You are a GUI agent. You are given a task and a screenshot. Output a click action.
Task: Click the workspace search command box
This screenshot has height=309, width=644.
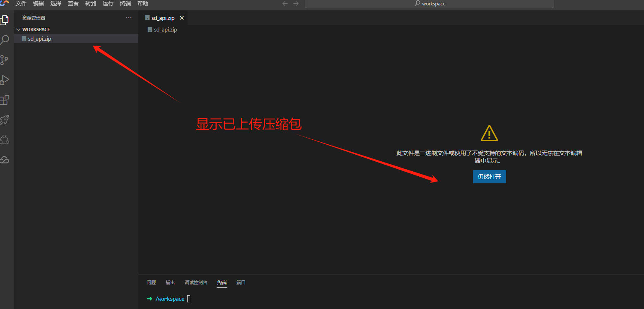(x=429, y=4)
